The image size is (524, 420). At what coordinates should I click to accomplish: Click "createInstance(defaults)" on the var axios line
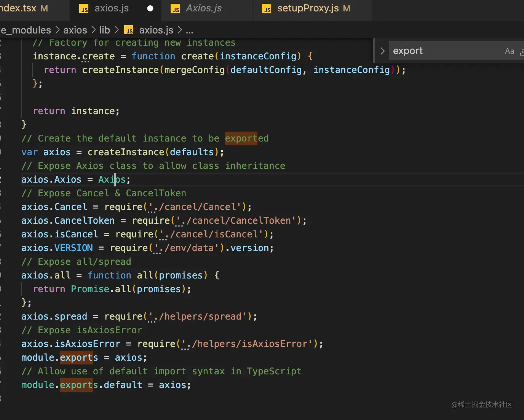pyautogui.click(x=153, y=152)
